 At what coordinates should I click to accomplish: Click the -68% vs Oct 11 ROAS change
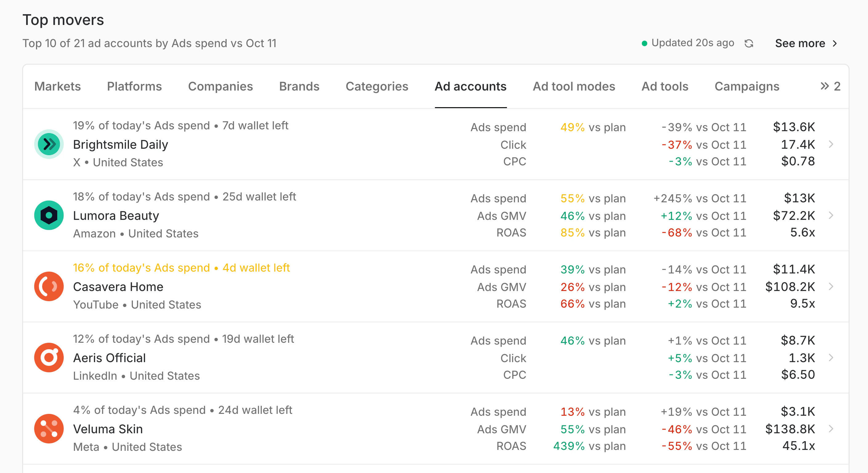click(704, 232)
